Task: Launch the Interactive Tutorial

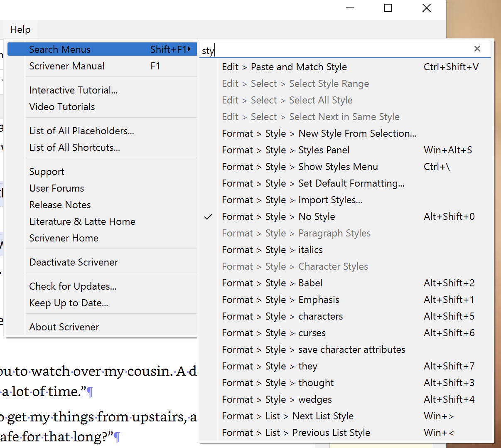Action: pos(102,90)
